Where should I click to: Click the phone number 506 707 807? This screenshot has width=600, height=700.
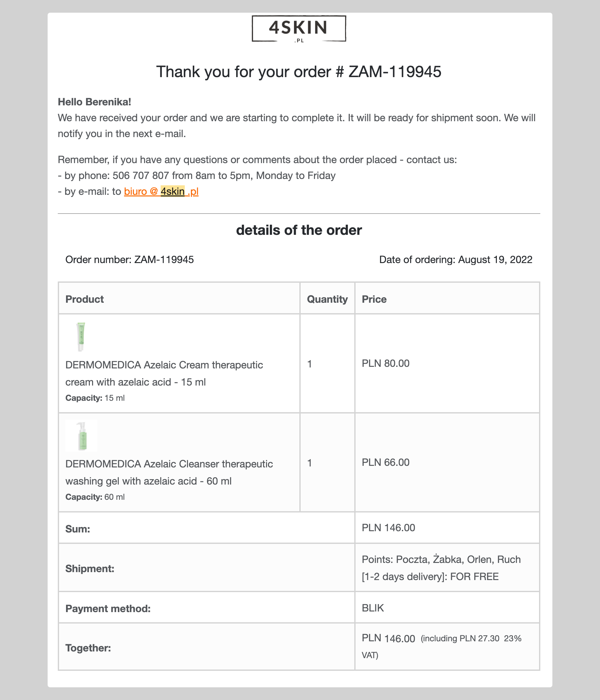(x=141, y=176)
